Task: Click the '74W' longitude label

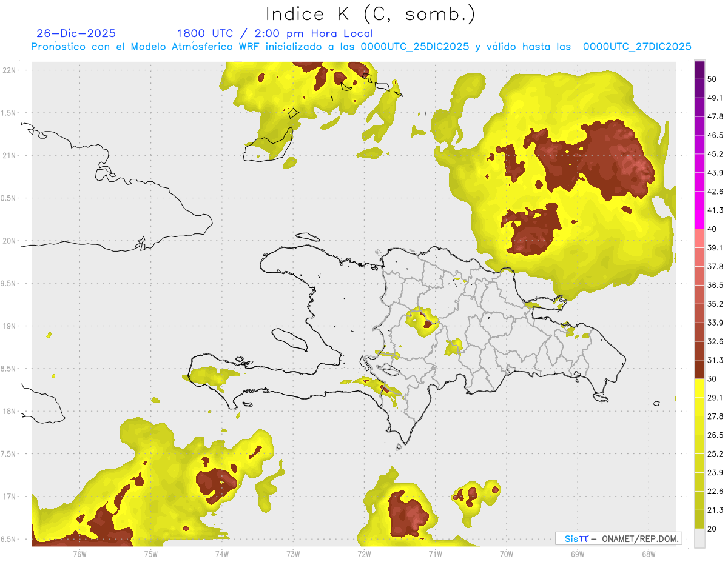Action: pos(221,554)
